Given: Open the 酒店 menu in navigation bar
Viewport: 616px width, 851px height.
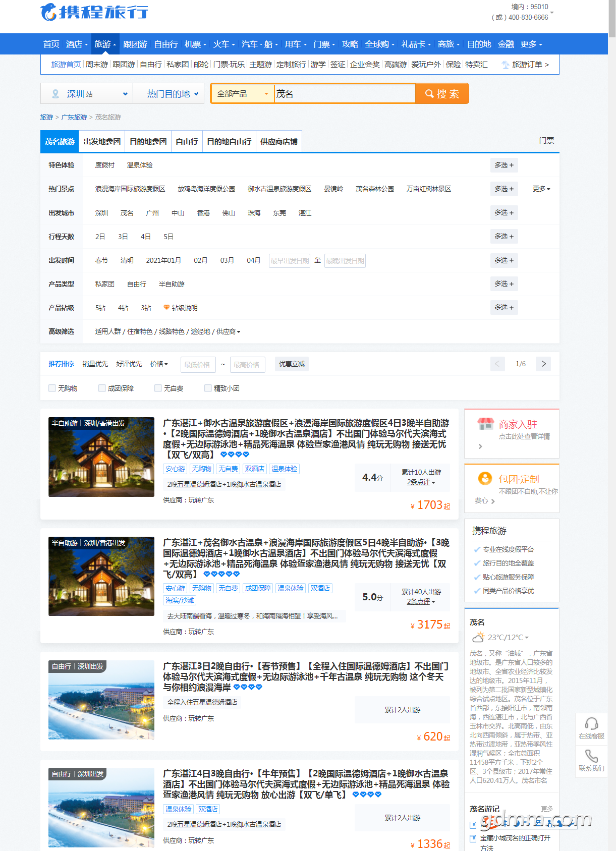Looking at the screenshot, I should pyautogui.click(x=76, y=44).
